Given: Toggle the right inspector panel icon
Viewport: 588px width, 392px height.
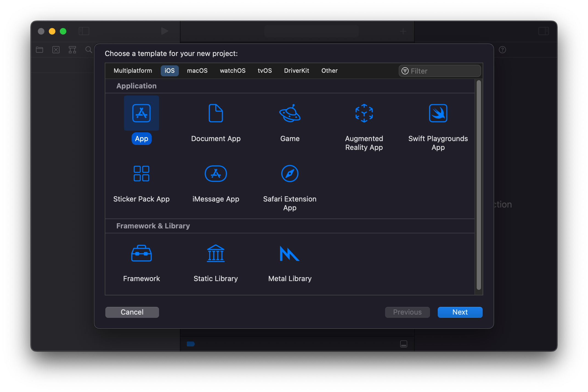Looking at the screenshot, I should [x=544, y=31].
